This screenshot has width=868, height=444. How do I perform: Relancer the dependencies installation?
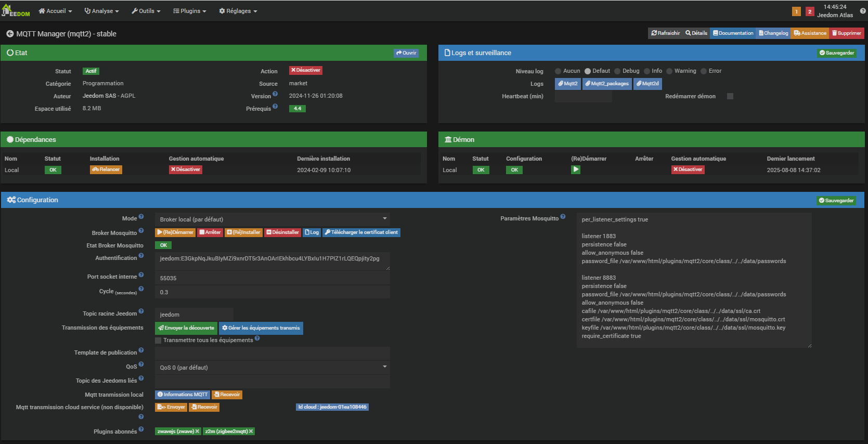[x=106, y=169]
